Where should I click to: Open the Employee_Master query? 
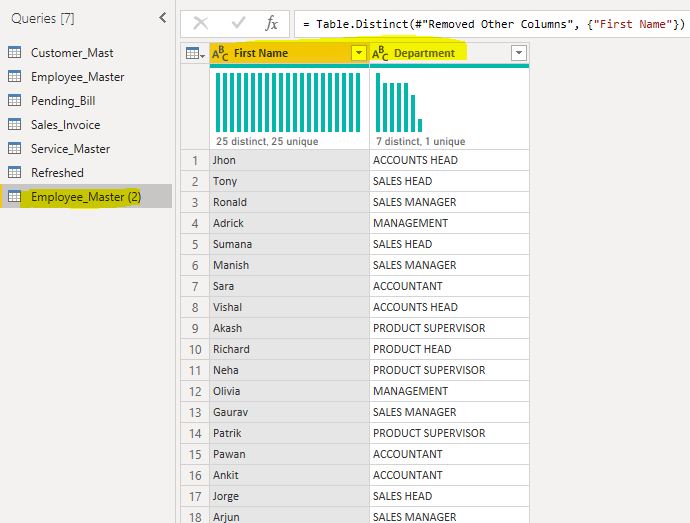[86, 77]
